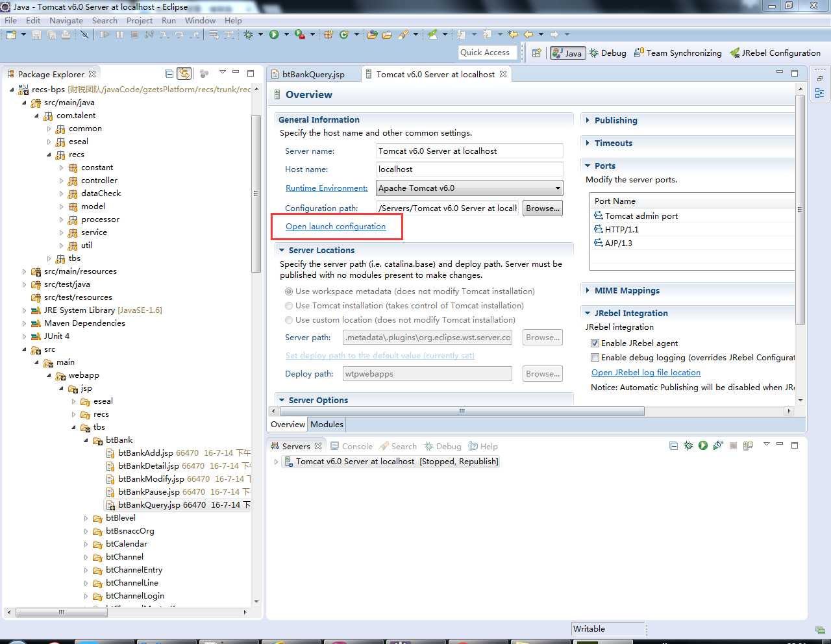
Task: Close the Package Explorer view
Action: click(92, 74)
